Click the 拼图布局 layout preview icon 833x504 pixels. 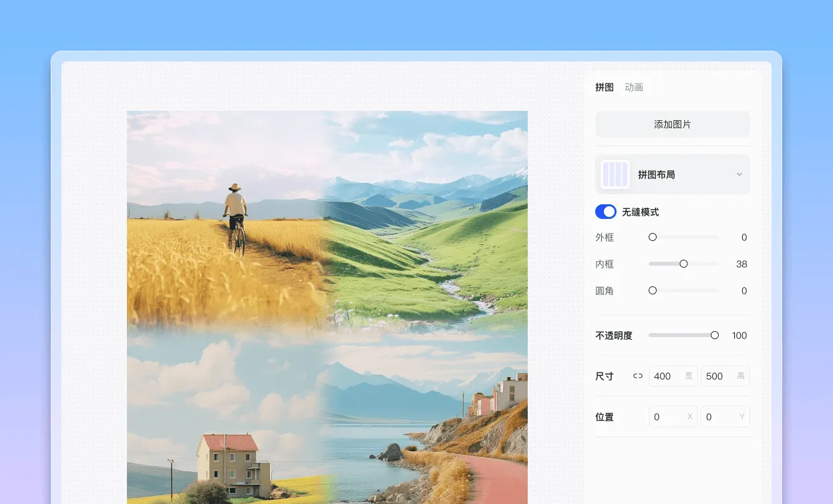[x=615, y=174]
